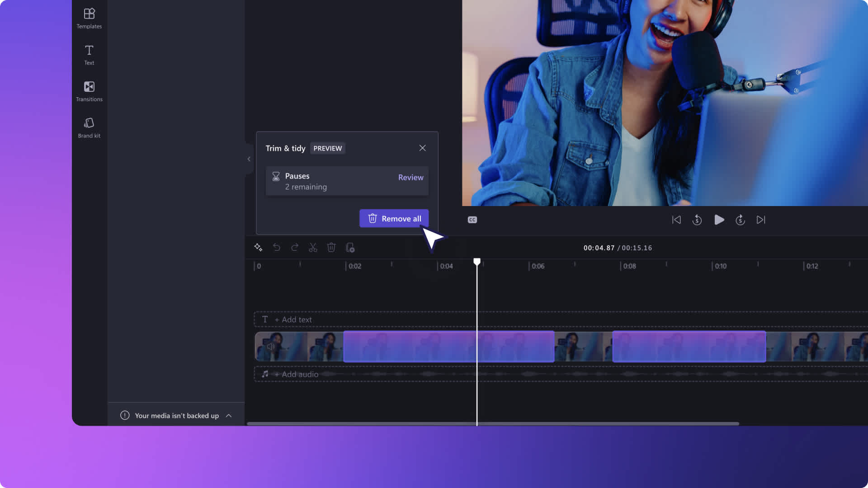Drag the timeline playhead marker

[477, 261]
